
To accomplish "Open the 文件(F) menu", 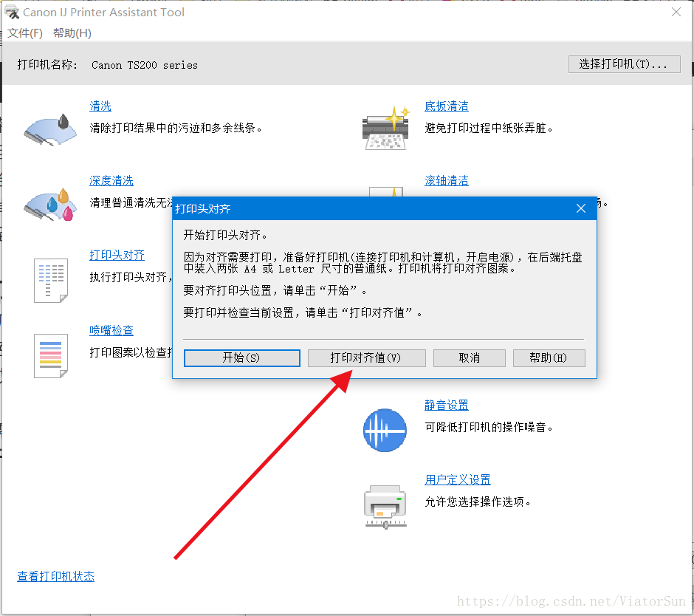I will (x=25, y=33).
